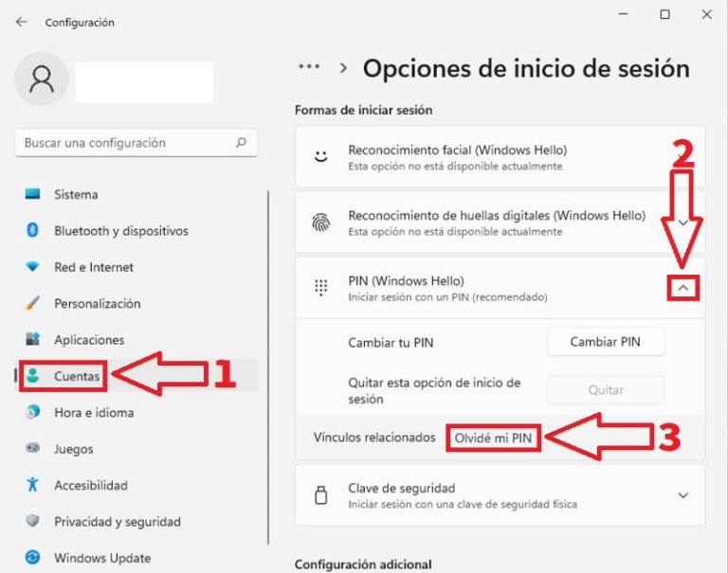Maximize the Configuración window
Screen dimensions: 728x573
664,14
